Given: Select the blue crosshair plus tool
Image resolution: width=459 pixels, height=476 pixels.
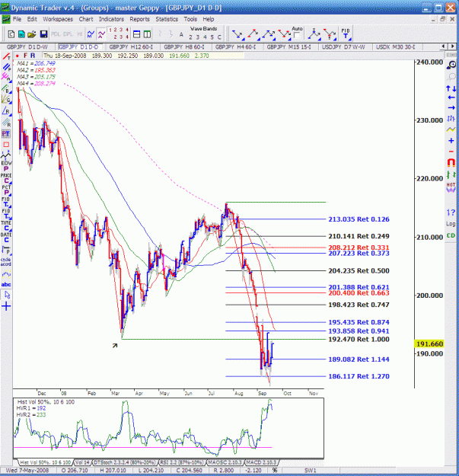Looking at the screenshot, I should point(6,306).
